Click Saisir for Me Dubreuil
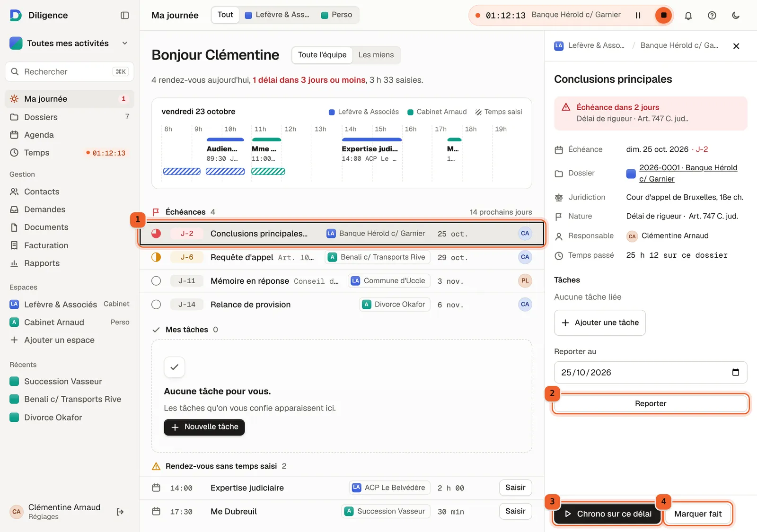 point(515,511)
